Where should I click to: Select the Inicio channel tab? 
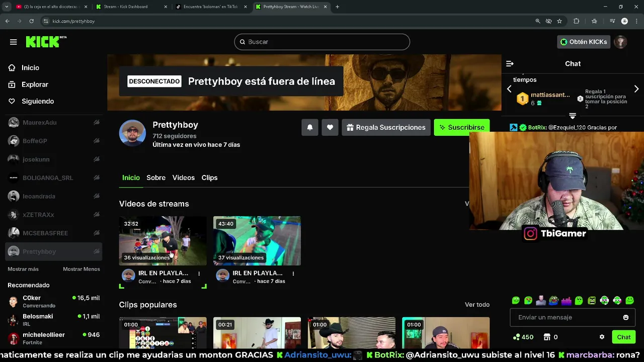point(131,177)
